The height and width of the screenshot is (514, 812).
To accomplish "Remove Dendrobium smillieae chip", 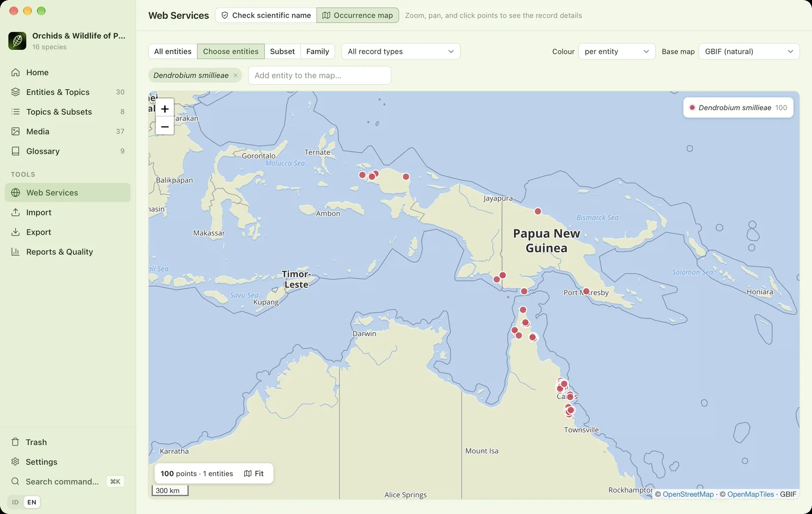I will point(235,76).
